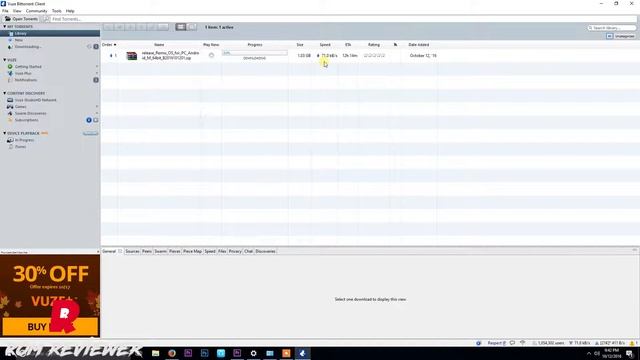Click the Vuze StudioHD Network monitor icon
Image resolution: width=640 pixels, height=360 pixels.
(10, 100)
